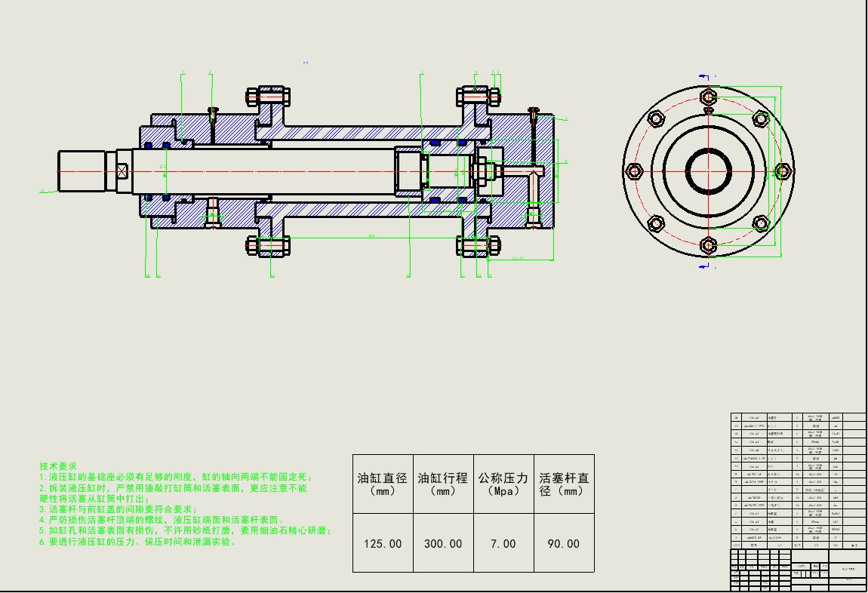Click the center bore circle of end view

click(708, 171)
